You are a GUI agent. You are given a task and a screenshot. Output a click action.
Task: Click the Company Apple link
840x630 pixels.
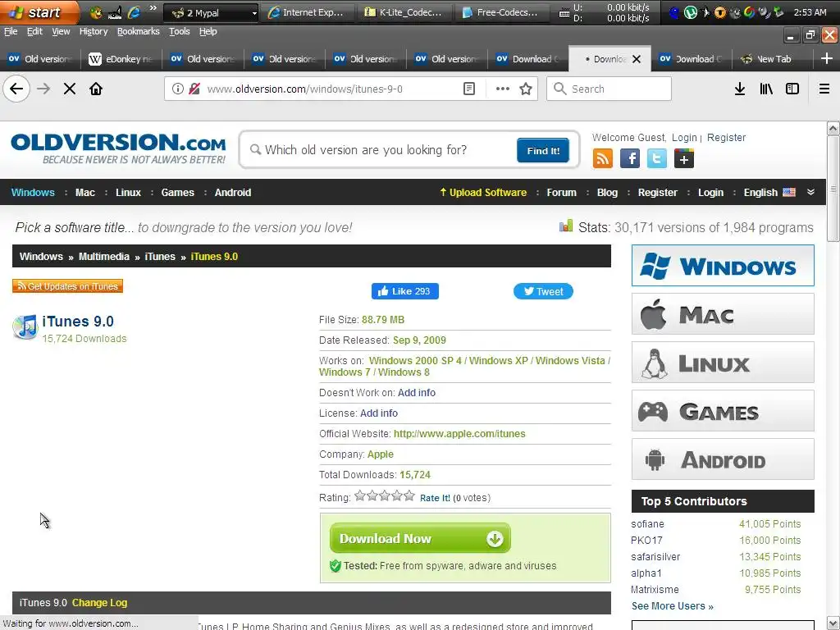pyautogui.click(x=381, y=454)
